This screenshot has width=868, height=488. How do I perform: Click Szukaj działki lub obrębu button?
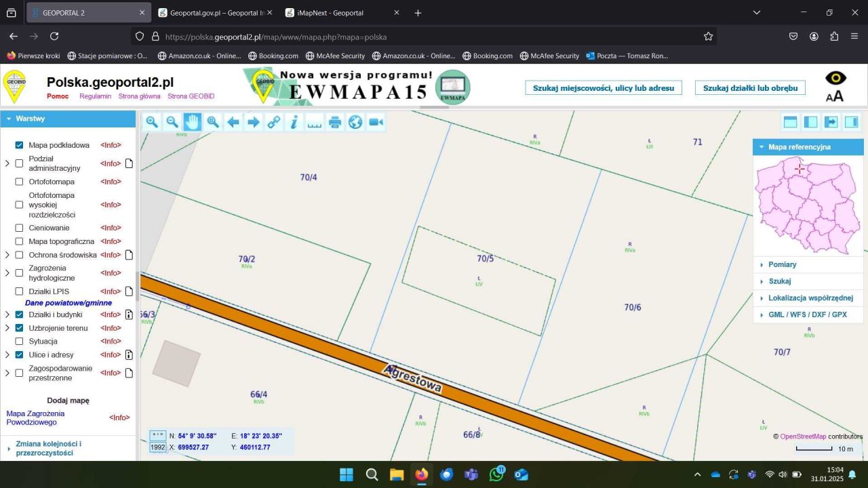(749, 87)
